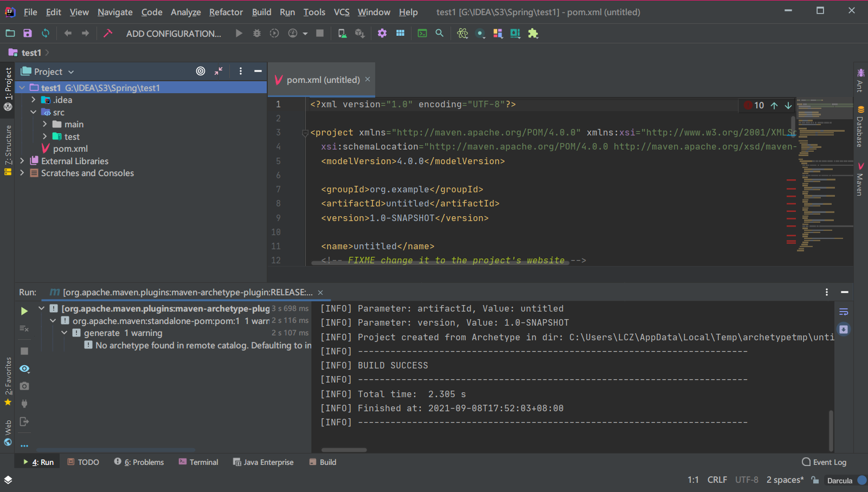868x492 pixels.
Task: Open the File menu
Action: click(x=30, y=12)
